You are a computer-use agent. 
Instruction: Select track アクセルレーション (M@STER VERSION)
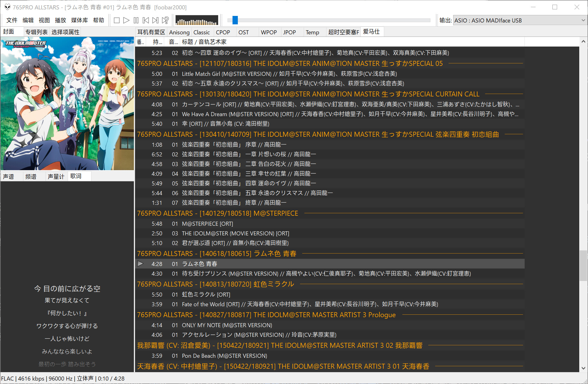pos(330,335)
